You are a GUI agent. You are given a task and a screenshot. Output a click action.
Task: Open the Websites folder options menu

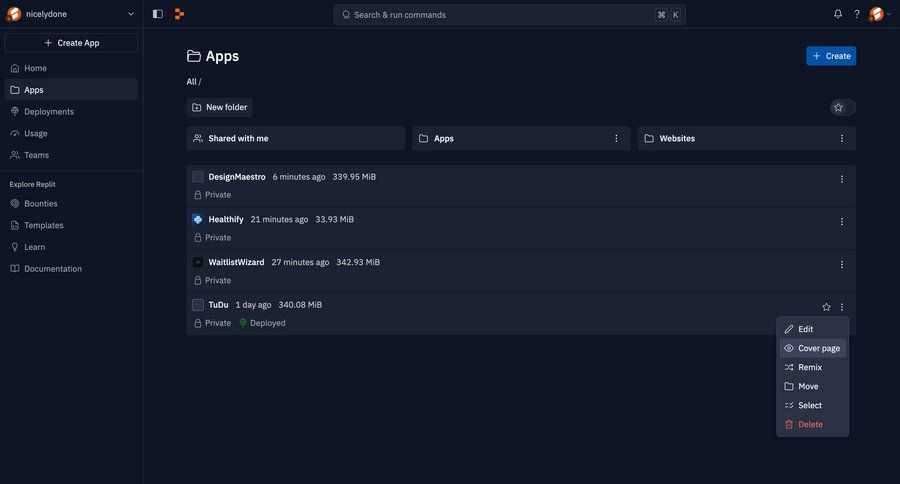pos(841,138)
